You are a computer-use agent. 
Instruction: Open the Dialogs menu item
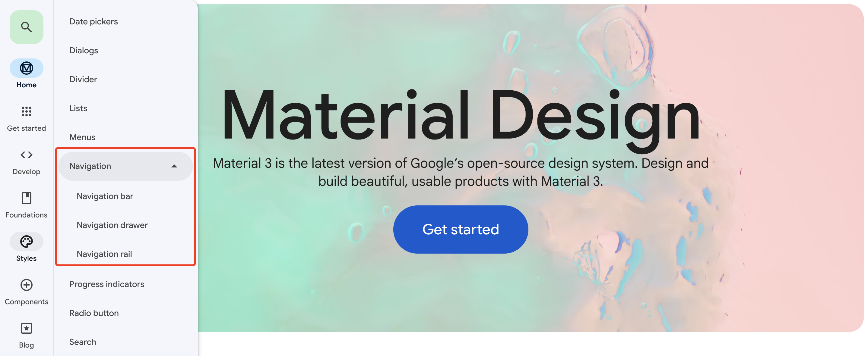click(84, 51)
